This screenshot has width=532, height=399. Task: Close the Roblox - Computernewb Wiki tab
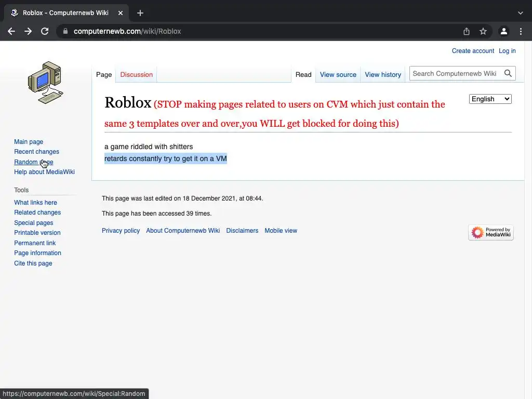pyautogui.click(x=121, y=13)
